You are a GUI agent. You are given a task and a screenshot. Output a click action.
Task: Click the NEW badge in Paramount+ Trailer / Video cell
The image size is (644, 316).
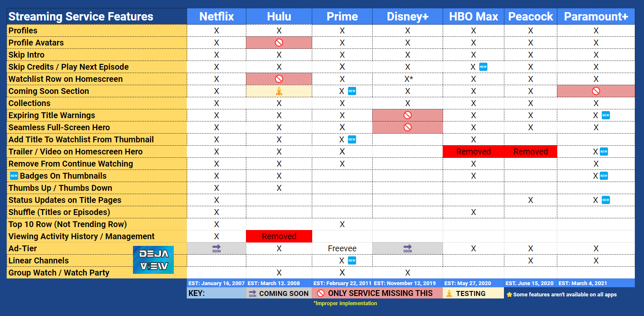[604, 152]
